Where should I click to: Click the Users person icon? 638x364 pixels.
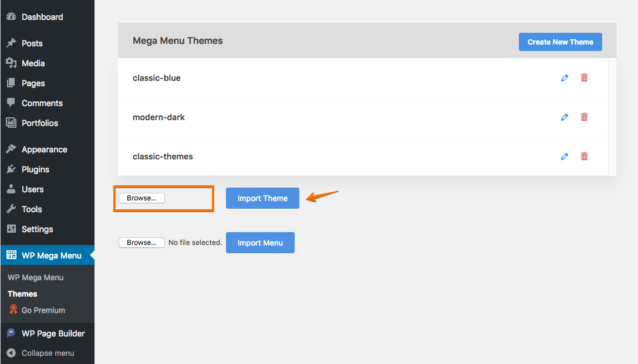(x=11, y=189)
